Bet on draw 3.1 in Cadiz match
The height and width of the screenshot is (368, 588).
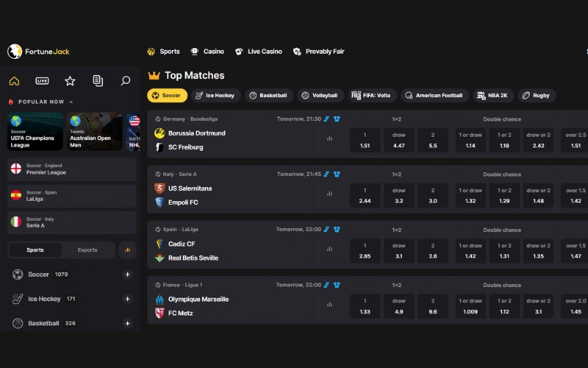(399, 250)
